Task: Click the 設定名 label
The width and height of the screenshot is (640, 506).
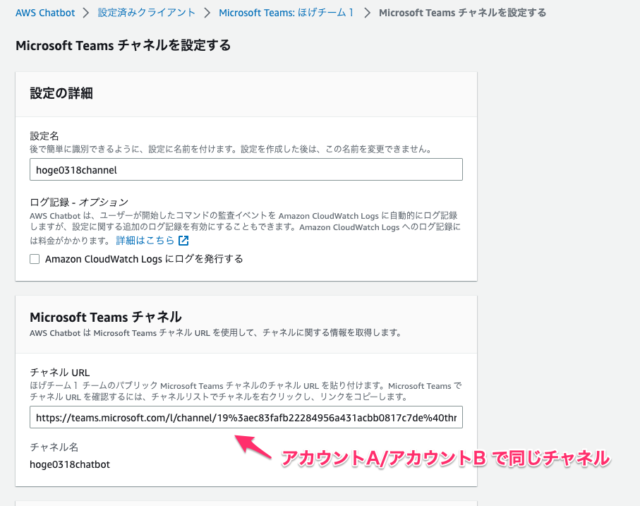Action: click(44, 136)
